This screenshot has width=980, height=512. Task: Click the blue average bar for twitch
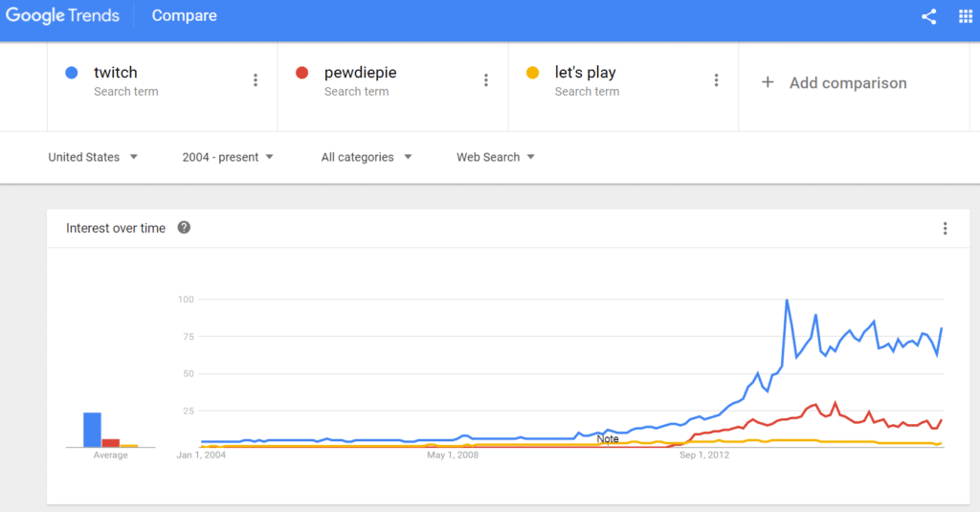92,430
